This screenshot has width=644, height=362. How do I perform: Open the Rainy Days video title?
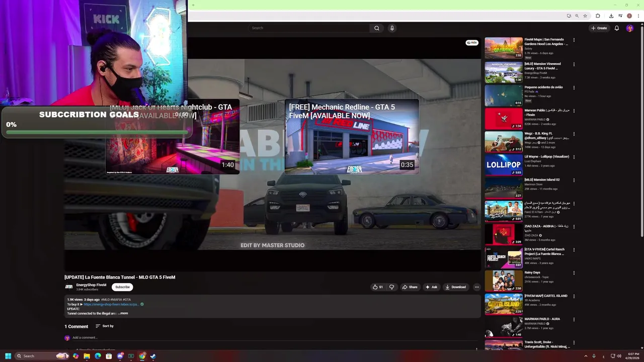(532, 273)
